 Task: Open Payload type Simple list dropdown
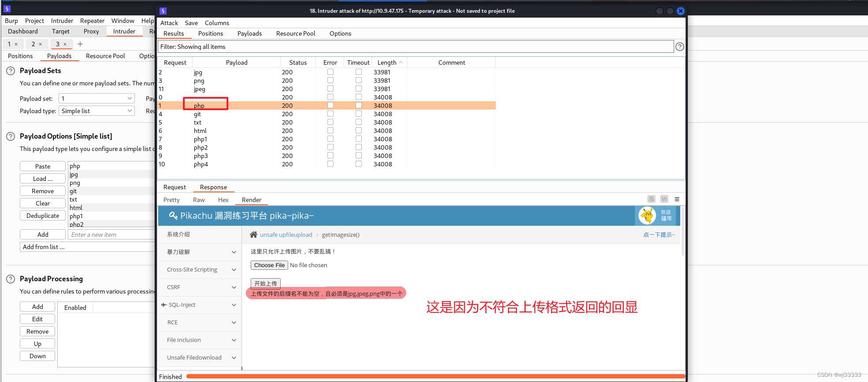96,111
